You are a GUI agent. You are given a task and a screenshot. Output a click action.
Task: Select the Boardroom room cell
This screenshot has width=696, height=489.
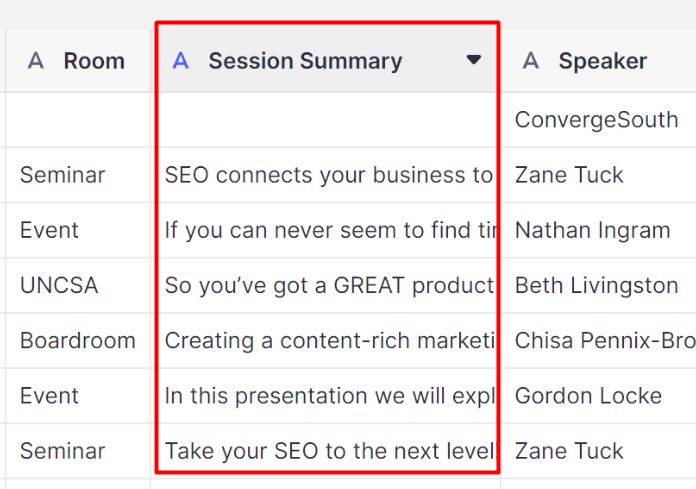pyautogui.click(x=78, y=340)
